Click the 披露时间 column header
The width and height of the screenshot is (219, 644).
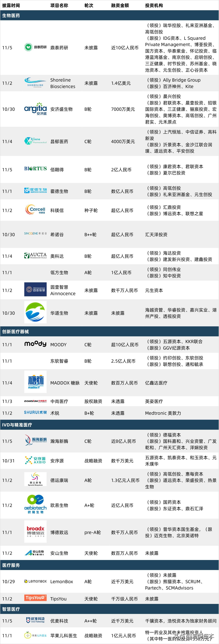point(11,5)
